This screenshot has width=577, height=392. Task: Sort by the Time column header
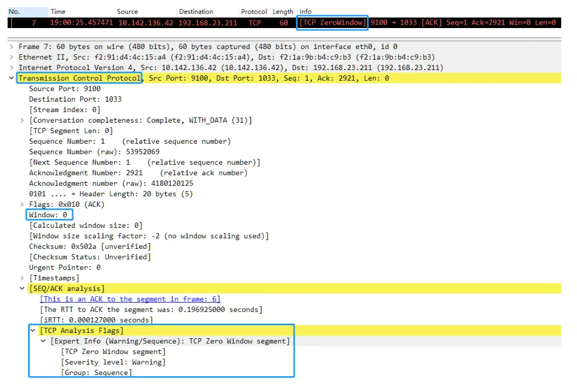click(x=82, y=12)
